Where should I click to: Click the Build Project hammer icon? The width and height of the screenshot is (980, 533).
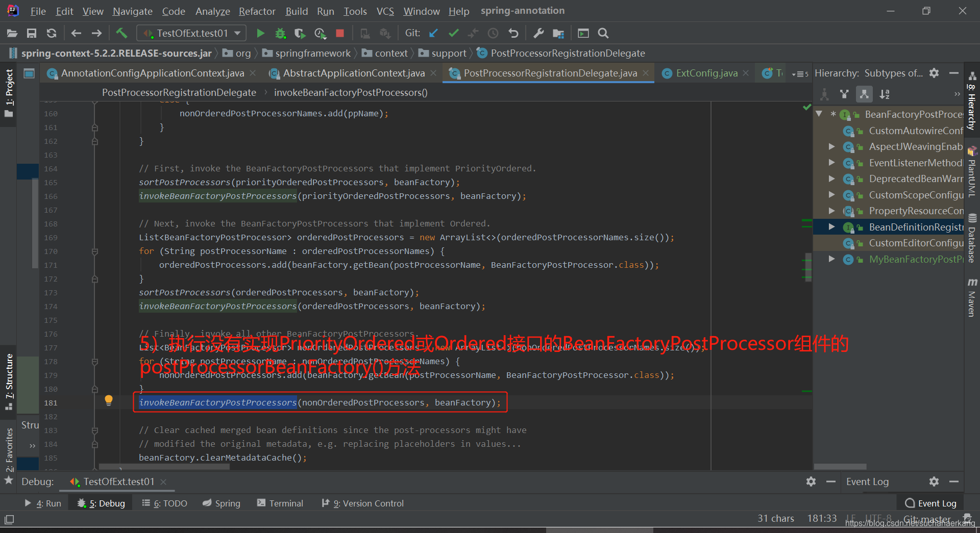(121, 33)
